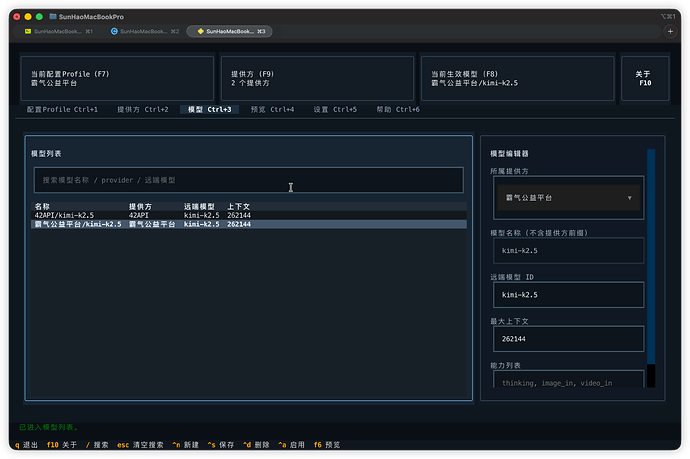Focus the 模型名称 input field
The width and height of the screenshot is (690, 459).
[569, 250]
